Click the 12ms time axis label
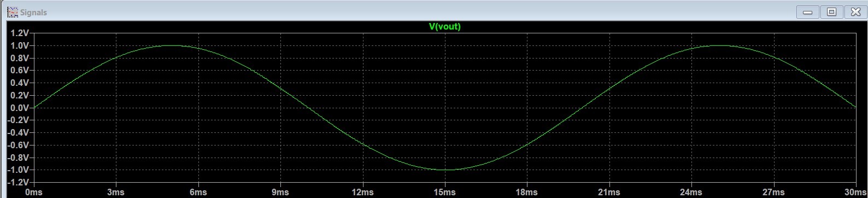Image resolution: width=868 pixels, height=198 pixels. [x=362, y=193]
